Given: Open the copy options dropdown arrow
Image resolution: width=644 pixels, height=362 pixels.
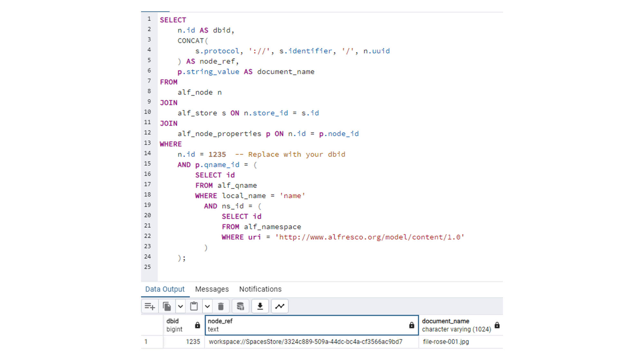Looking at the screenshot, I should coord(180,306).
